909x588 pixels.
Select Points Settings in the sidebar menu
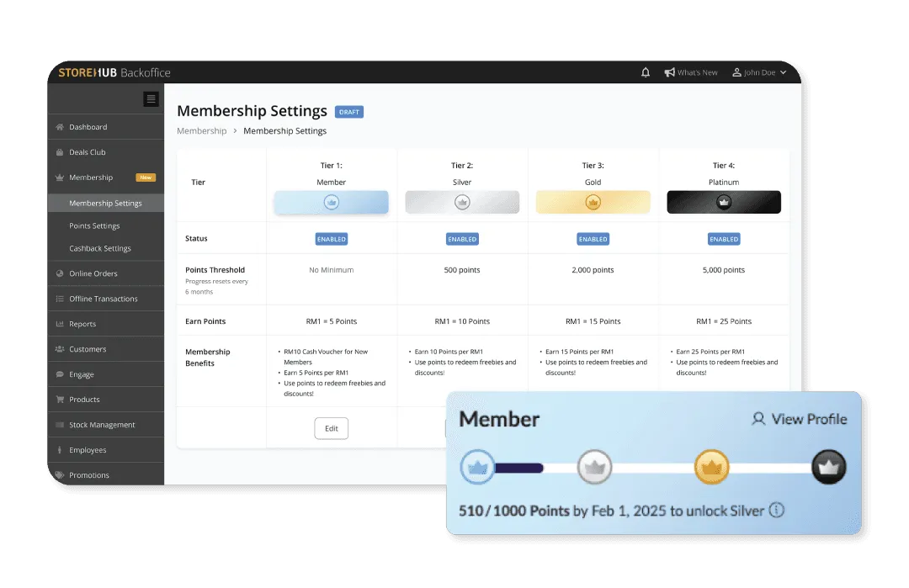tap(96, 225)
